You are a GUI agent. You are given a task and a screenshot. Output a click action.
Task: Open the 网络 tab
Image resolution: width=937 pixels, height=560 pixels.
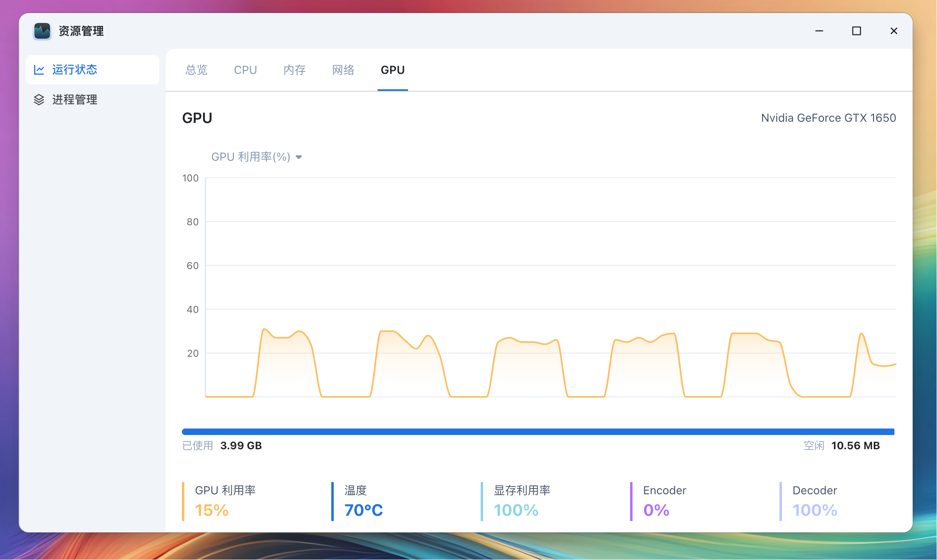tap(343, 70)
